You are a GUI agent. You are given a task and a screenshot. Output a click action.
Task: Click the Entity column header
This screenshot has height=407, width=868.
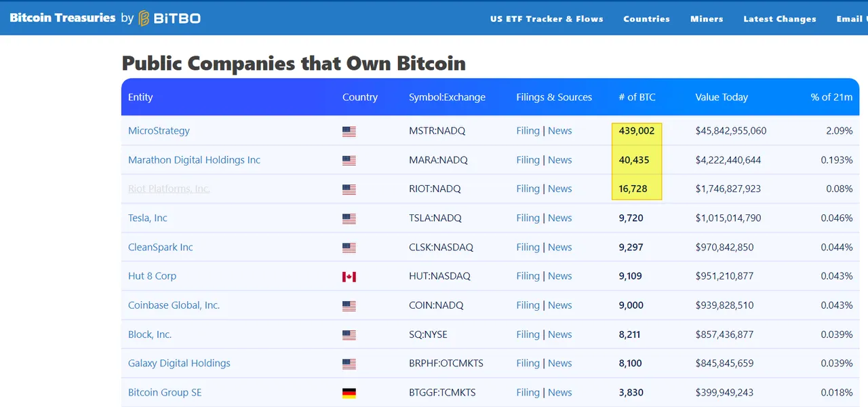pyautogui.click(x=140, y=97)
